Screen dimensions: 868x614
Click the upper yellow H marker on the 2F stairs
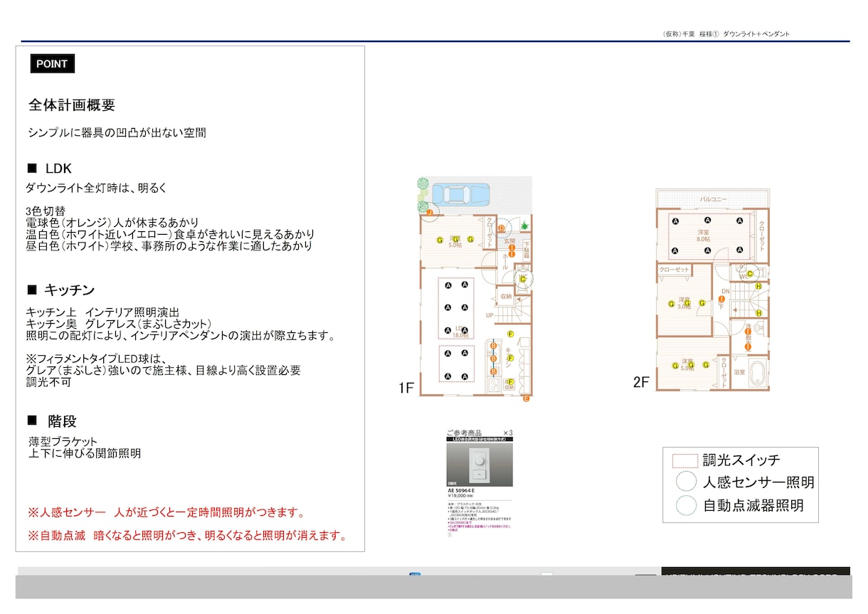[x=759, y=287]
